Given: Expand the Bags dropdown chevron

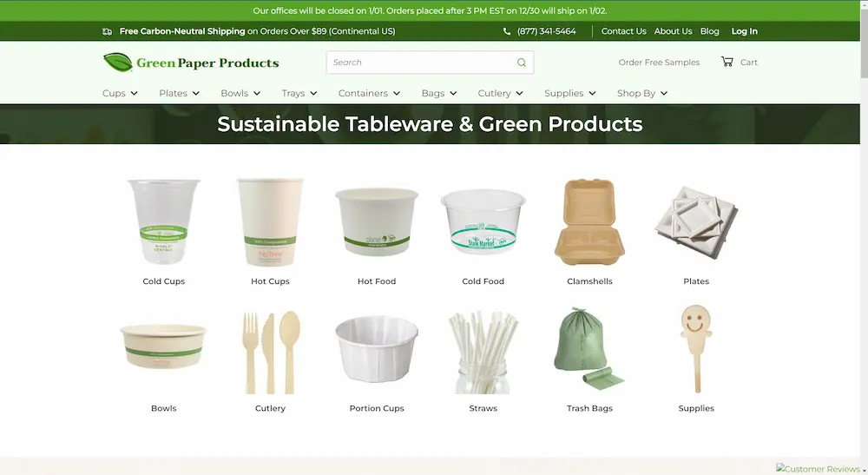Looking at the screenshot, I should point(453,94).
